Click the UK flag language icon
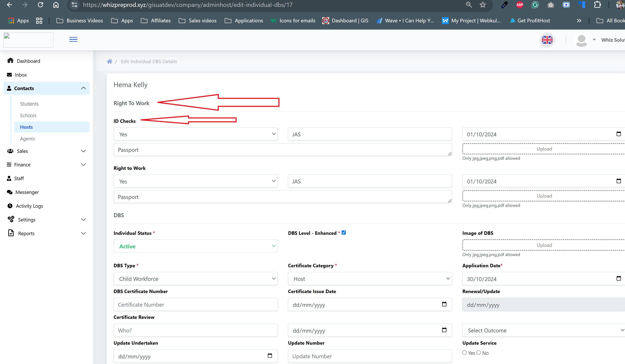This screenshot has width=625, height=364. coord(547,40)
